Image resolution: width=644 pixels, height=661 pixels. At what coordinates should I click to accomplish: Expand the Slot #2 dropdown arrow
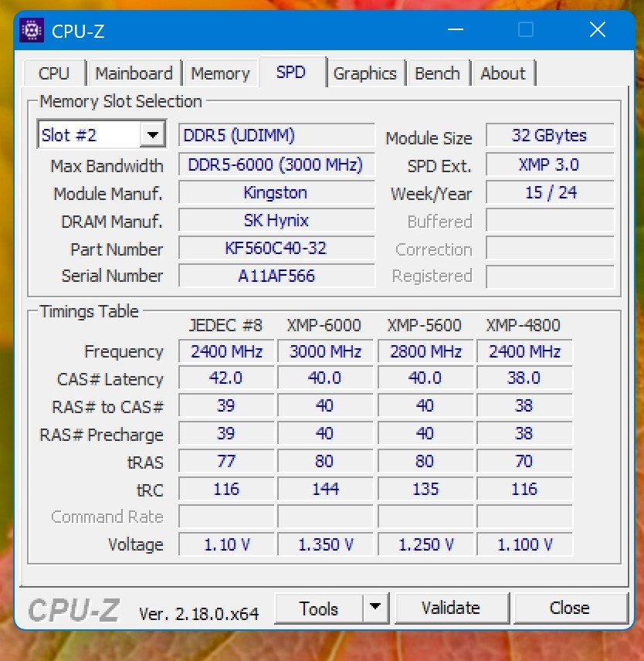(x=153, y=135)
